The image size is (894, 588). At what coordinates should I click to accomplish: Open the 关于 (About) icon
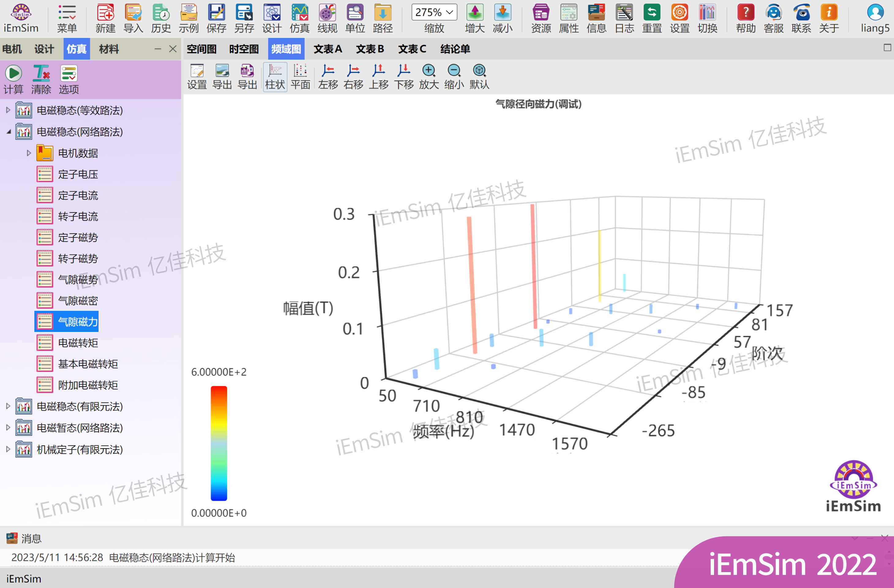[x=829, y=18]
